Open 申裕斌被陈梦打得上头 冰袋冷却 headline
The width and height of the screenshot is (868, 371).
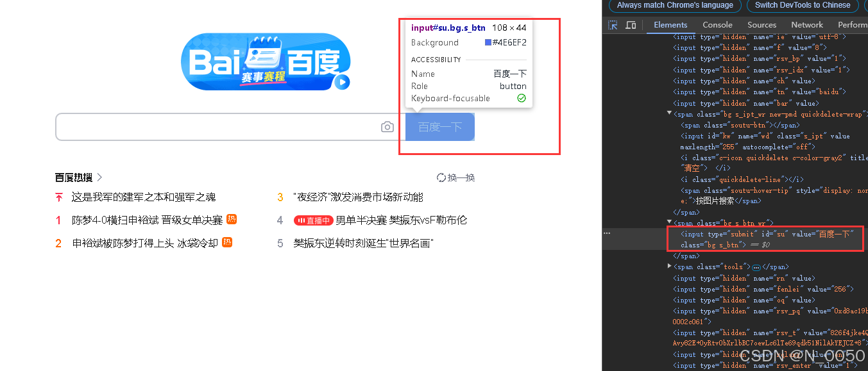tap(145, 243)
